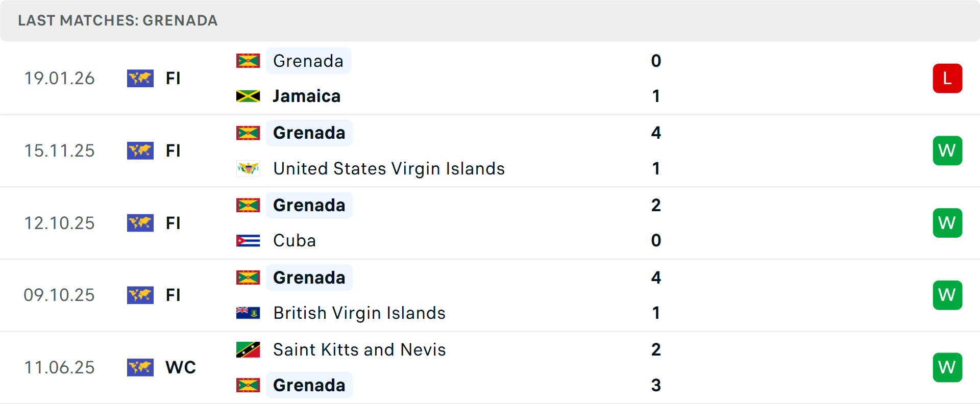Toggle the red L result badge
Screen dimensions: 980x404
pos(947,78)
